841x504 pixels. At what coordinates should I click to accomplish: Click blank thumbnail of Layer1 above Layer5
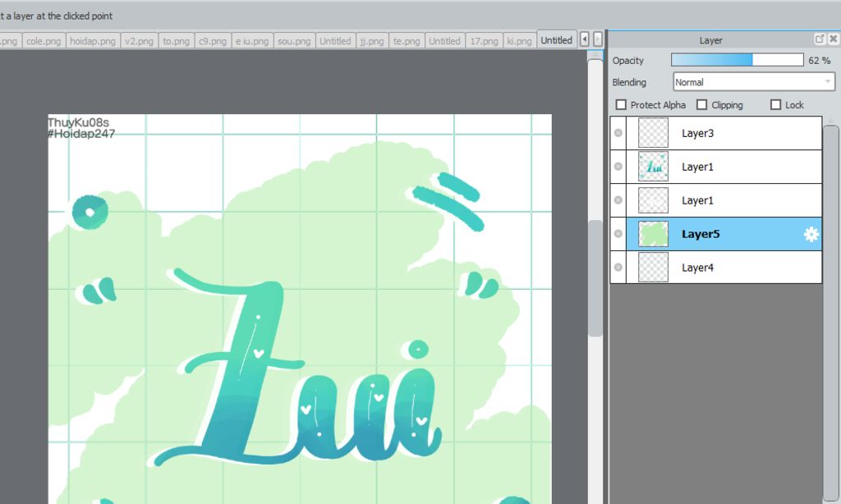pos(653,200)
